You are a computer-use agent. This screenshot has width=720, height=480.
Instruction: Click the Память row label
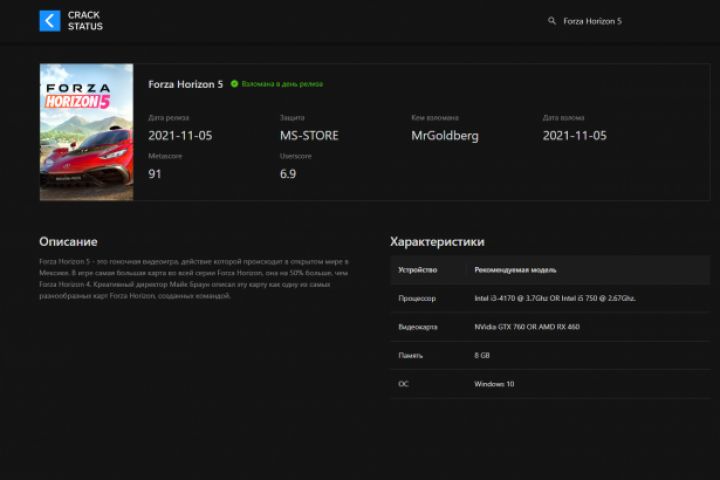411,356
